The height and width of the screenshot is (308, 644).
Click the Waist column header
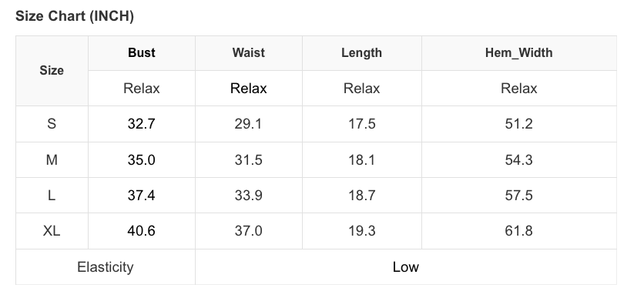pos(248,52)
